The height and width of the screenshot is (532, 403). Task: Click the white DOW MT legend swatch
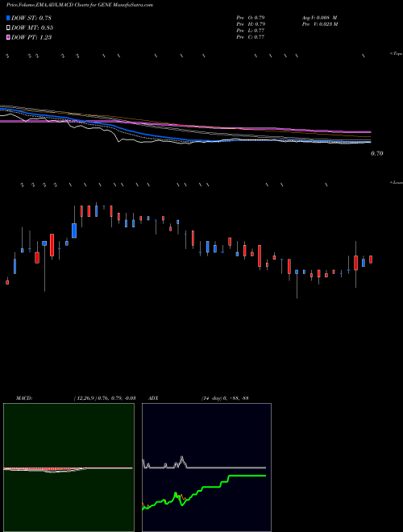pyautogui.click(x=8, y=27)
